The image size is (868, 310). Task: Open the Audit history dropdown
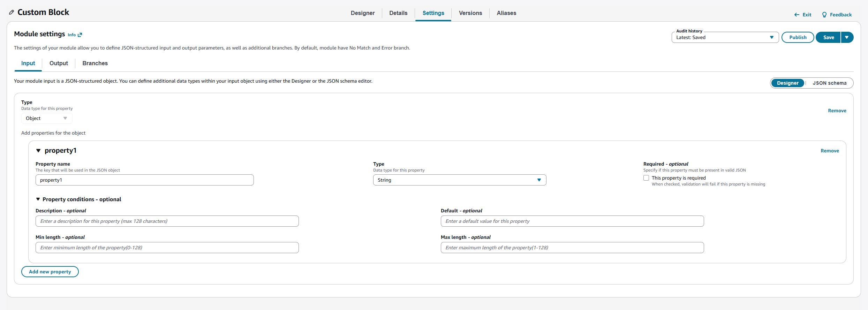pos(725,37)
